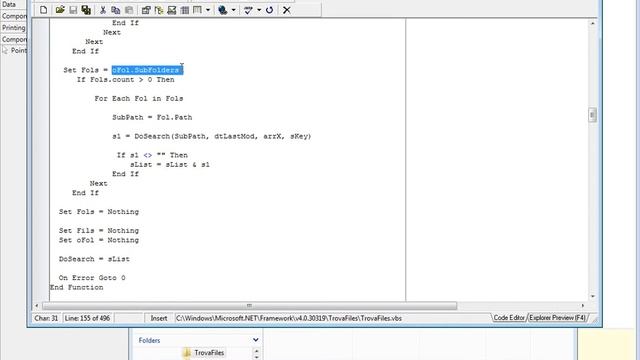Viewport: 640px width, 360px height.
Task: Click the 'SubPath = Fol.Path' line
Action: click(x=152, y=117)
